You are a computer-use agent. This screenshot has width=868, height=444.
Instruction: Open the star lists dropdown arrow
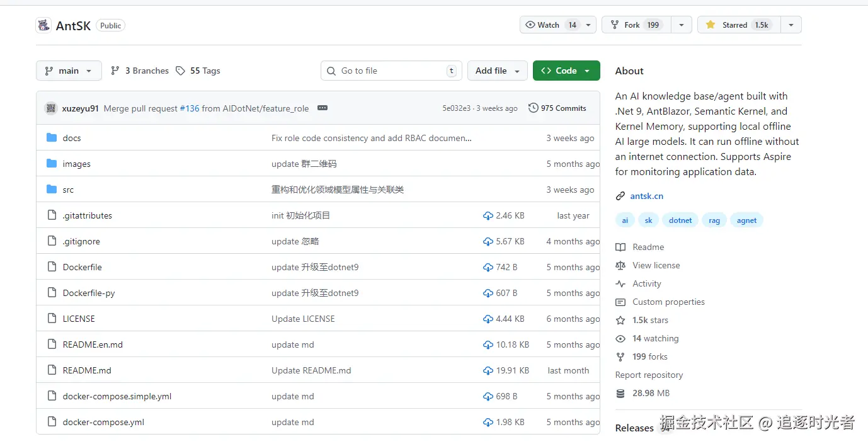[791, 25]
